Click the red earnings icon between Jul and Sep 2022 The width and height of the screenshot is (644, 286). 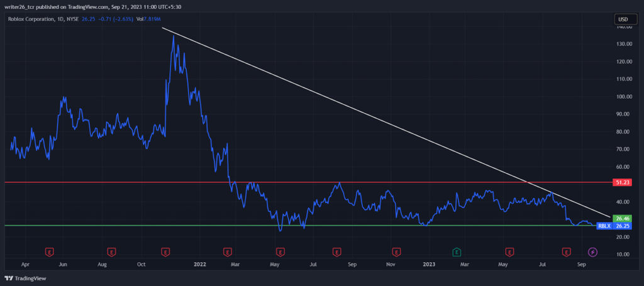337,251
